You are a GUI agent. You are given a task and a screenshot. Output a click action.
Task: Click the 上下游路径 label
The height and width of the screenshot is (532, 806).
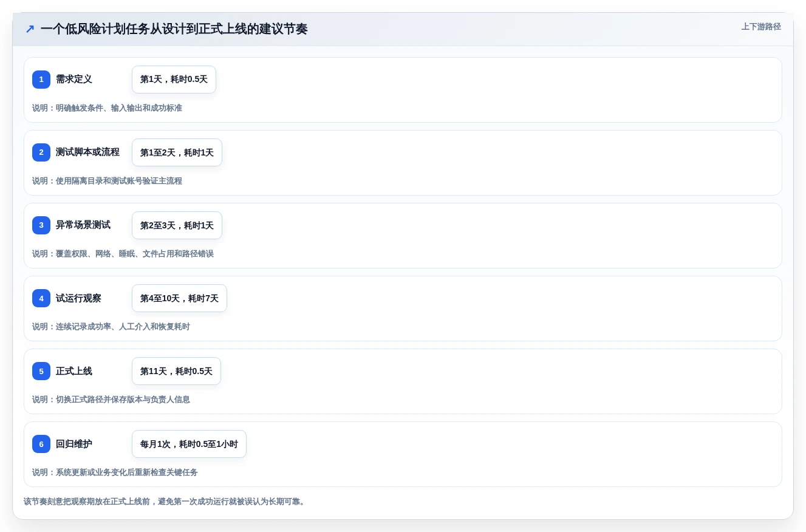[x=761, y=27]
